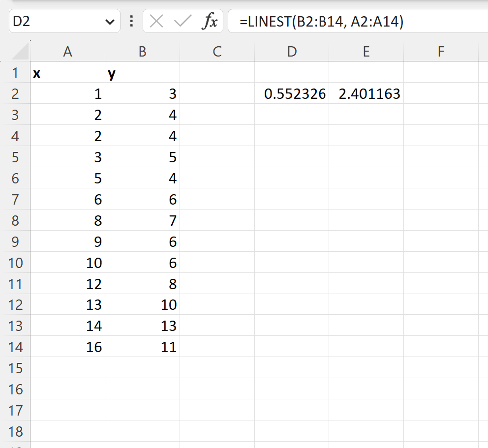Select cell E2 containing 2.401163

pyautogui.click(x=366, y=93)
